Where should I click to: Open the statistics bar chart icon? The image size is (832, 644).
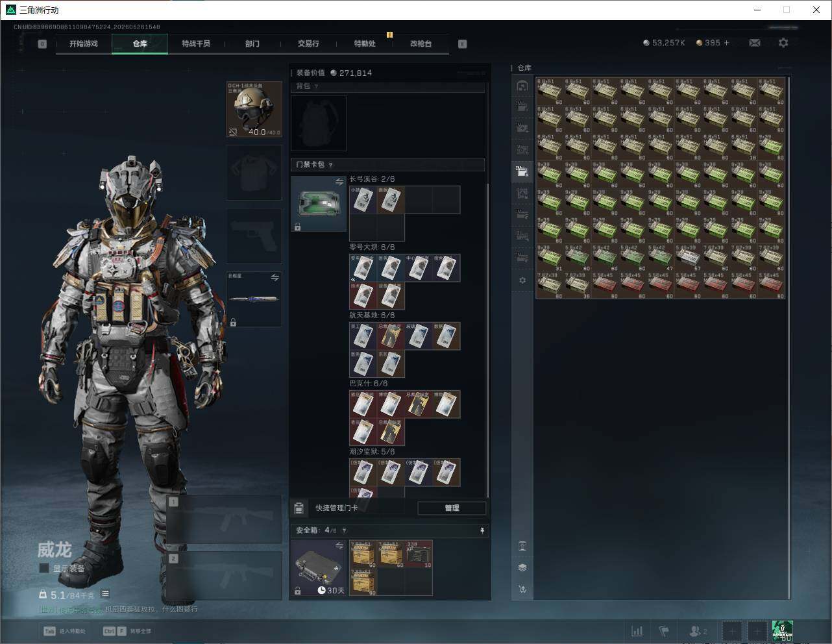(637, 631)
